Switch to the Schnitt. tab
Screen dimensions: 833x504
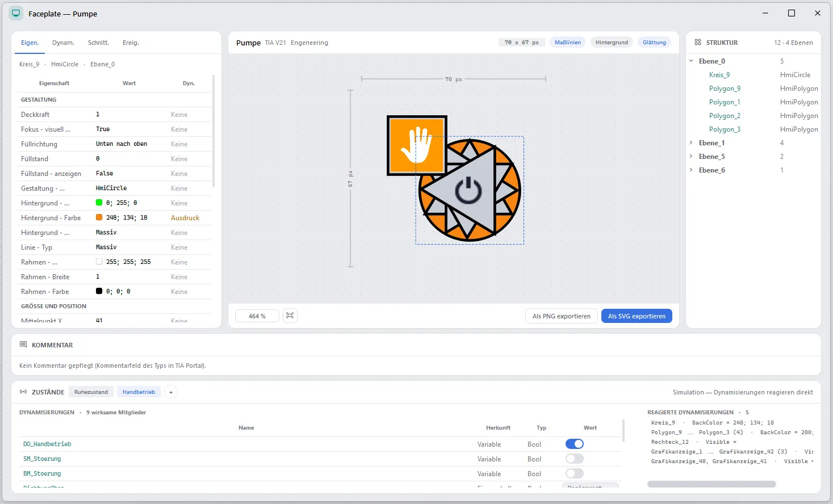point(98,43)
